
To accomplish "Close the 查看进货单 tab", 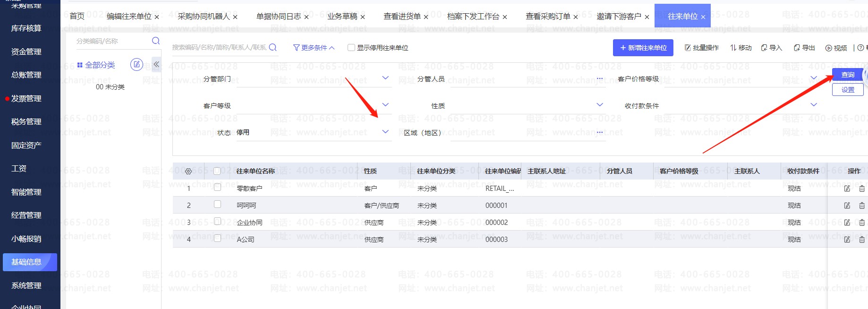I will pyautogui.click(x=426, y=17).
